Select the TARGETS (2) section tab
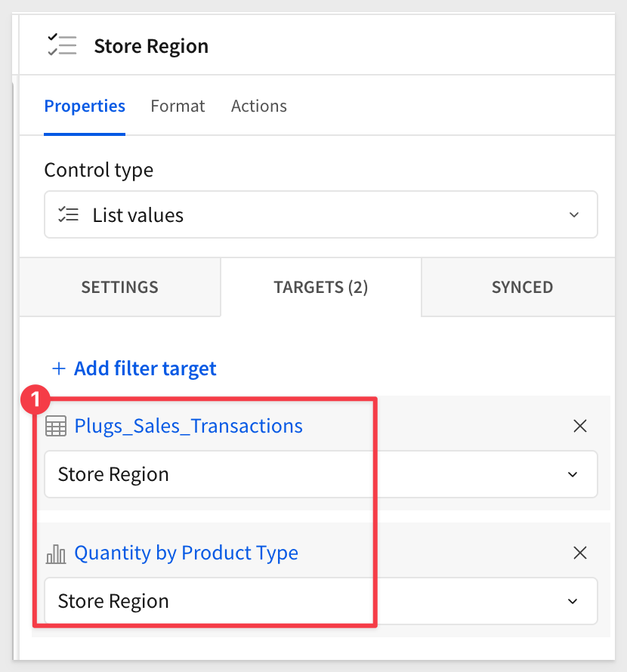627x672 pixels. coord(320,287)
